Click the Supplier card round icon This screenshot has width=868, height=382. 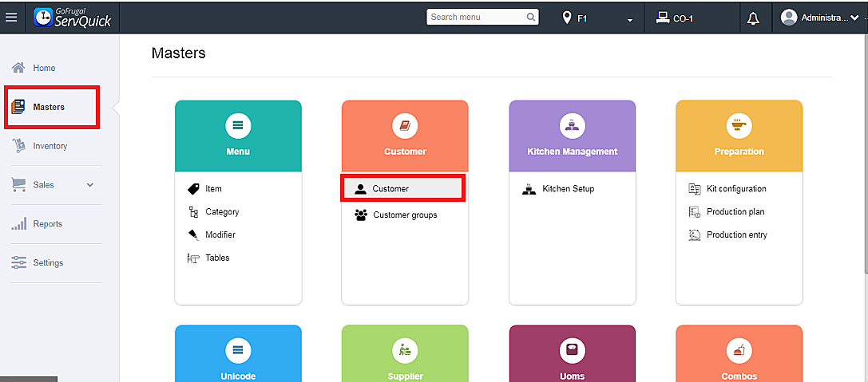[x=405, y=350]
